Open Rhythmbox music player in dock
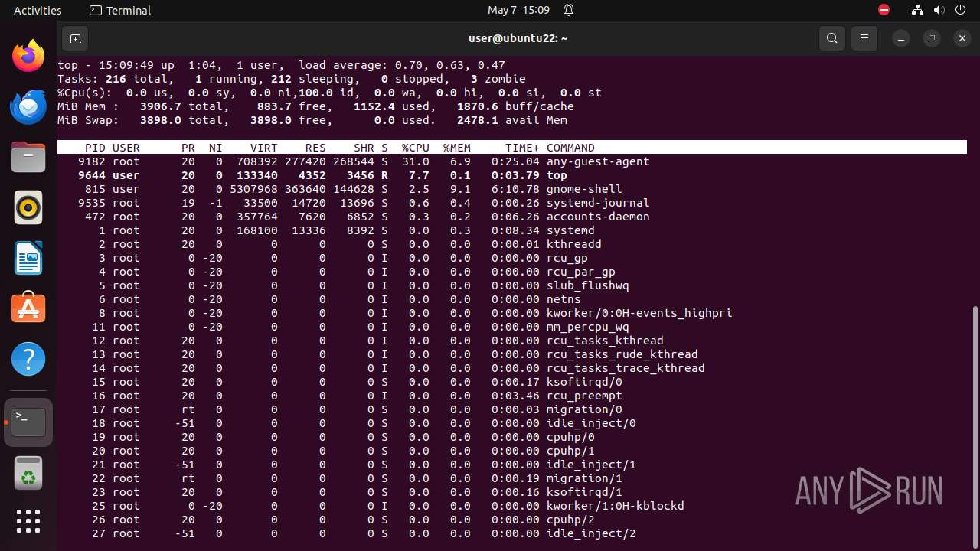 (x=28, y=208)
